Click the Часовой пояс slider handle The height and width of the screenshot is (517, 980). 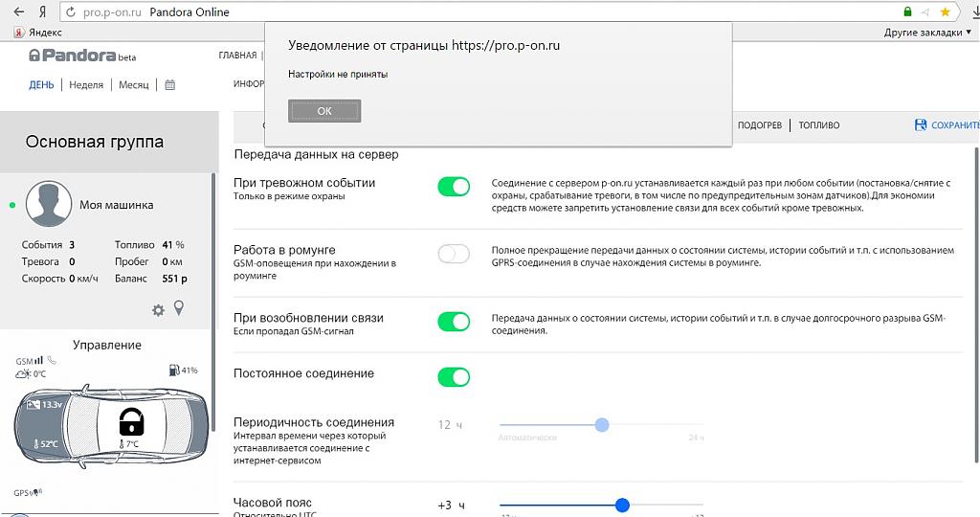click(622, 505)
